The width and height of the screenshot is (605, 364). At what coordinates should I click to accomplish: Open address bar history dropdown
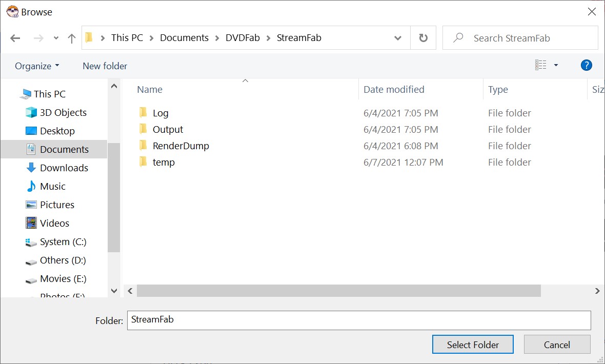pyautogui.click(x=398, y=38)
